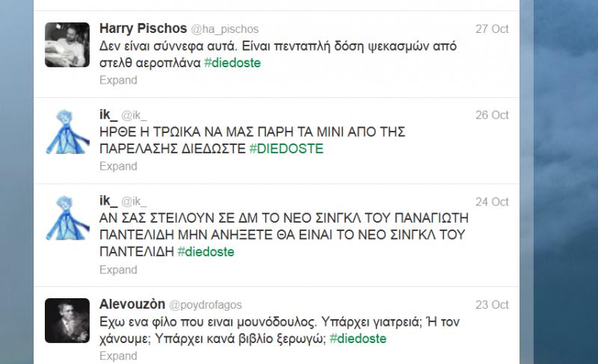Expand the ΗΡΘΕ Η ΤΡΩΙΚΑ tweet
Screen dimensions: 598x364
pos(118,166)
